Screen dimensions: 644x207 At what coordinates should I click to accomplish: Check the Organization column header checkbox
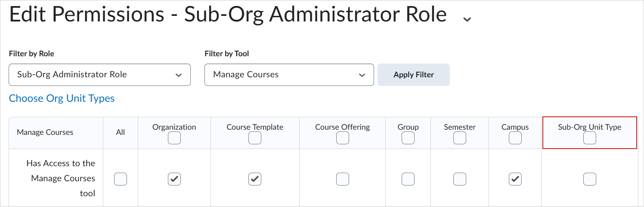pyautogui.click(x=174, y=138)
